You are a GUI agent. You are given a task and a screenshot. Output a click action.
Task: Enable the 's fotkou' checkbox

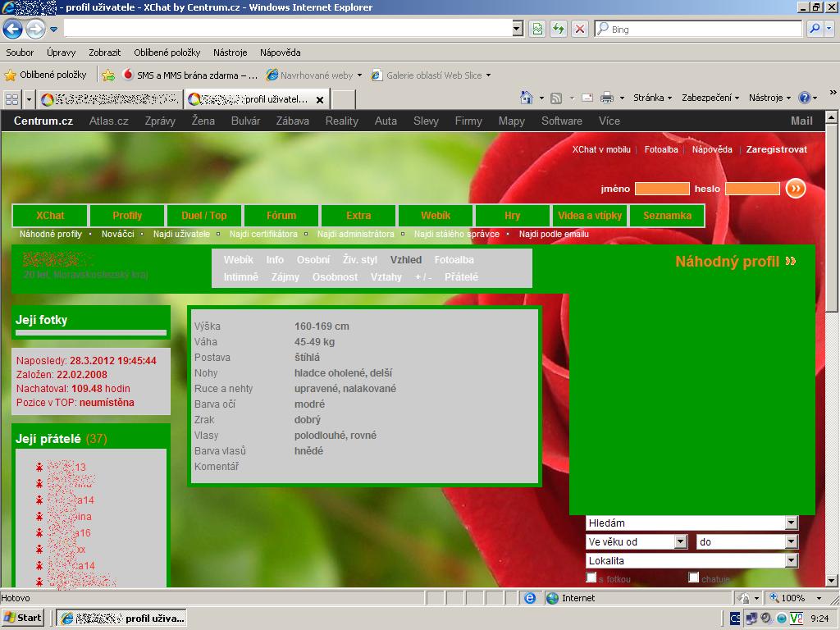coord(591,577)
